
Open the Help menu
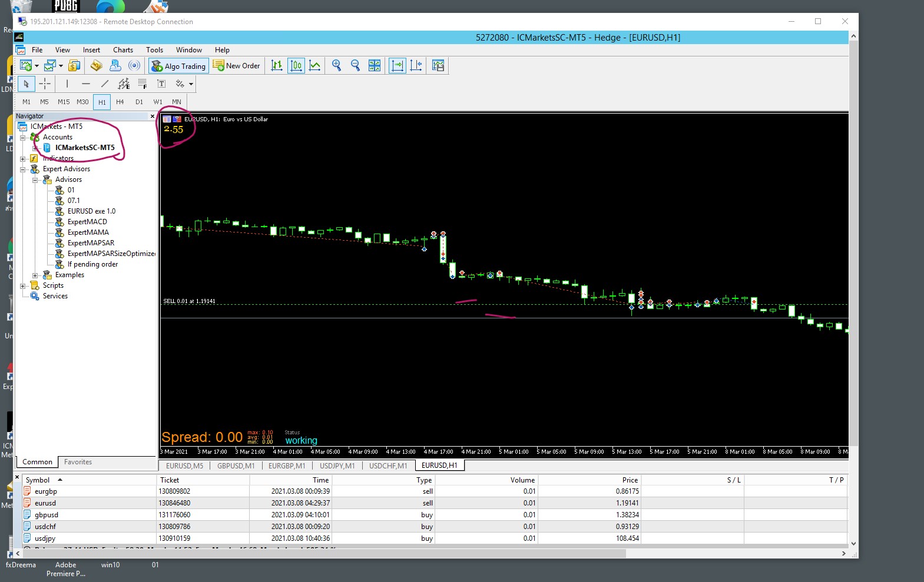(222, 50)
